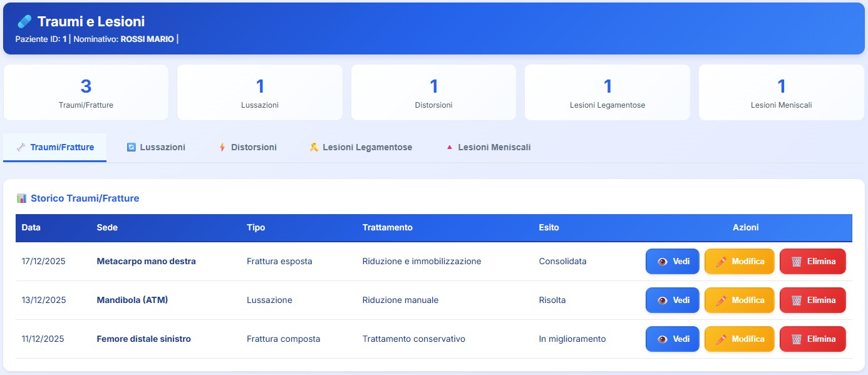Click the Data column header

click(x=31, y=228)
